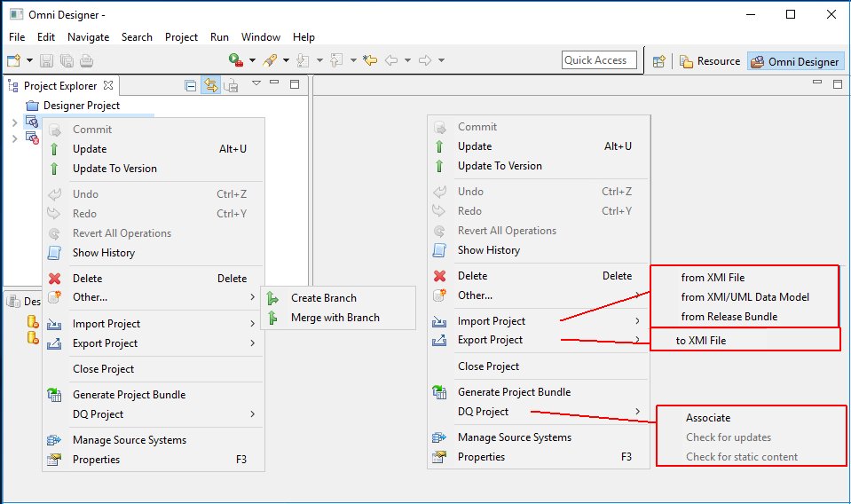Click the Back navigation arrow icon
This screenshot has height=504, width=851.
tap(391, 60)
